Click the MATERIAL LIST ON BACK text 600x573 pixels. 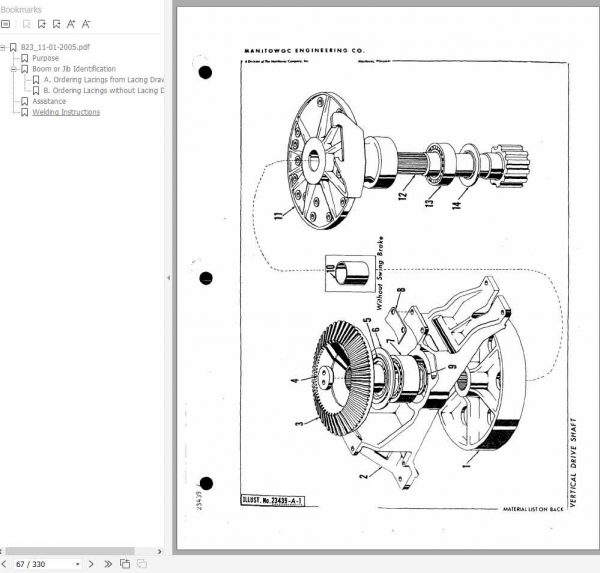tap(533, 509)
